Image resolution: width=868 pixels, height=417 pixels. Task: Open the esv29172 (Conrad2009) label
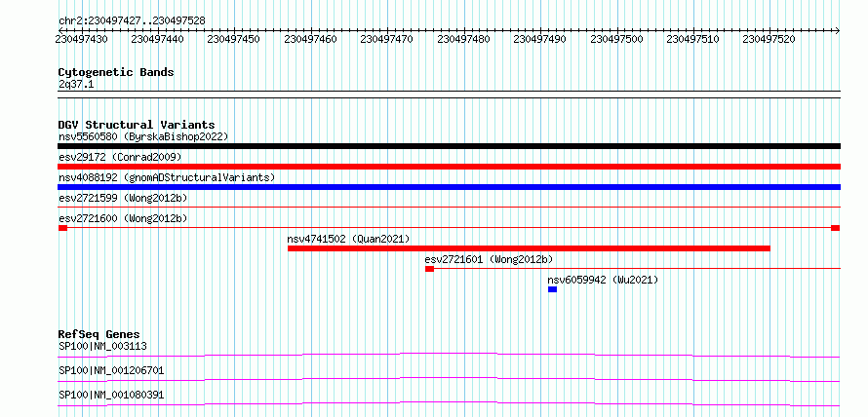[x=120, y=157]
